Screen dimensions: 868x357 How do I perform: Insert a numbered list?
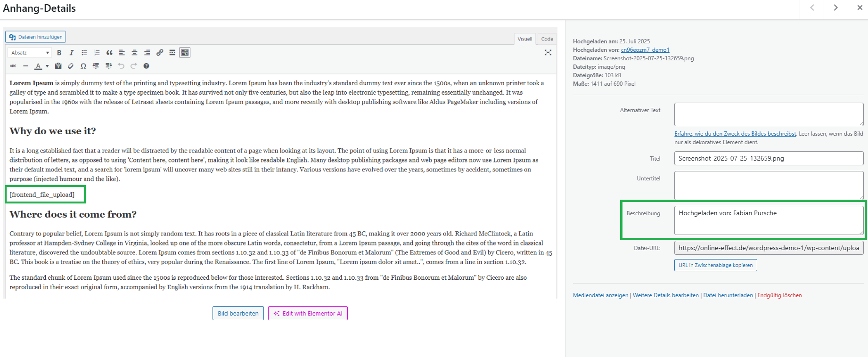[x=97, y=53]
